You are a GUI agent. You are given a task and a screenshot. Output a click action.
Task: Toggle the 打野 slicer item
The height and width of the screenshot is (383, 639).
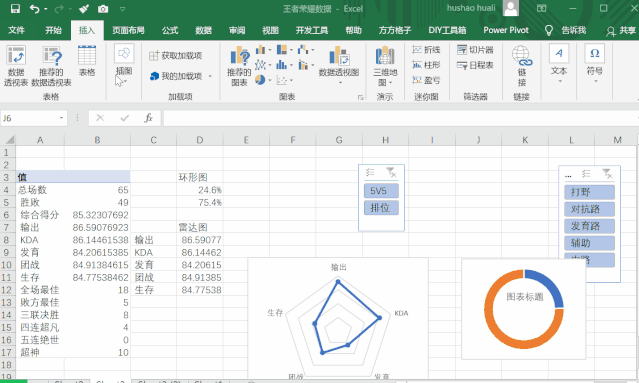589,192
